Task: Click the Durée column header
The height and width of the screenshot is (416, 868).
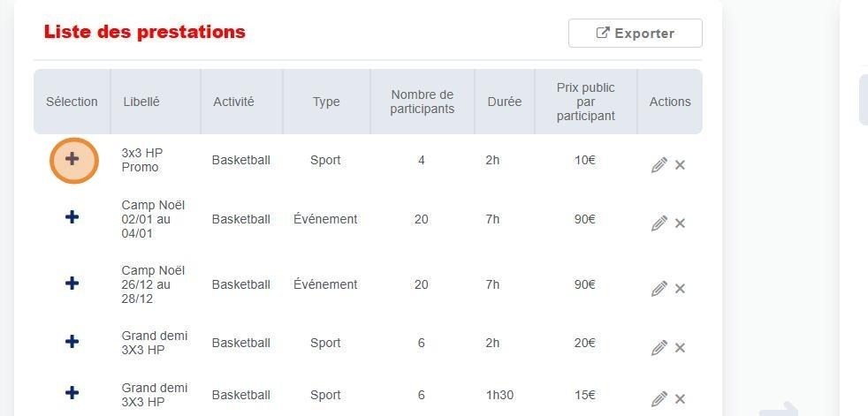Action: [504, 102]
